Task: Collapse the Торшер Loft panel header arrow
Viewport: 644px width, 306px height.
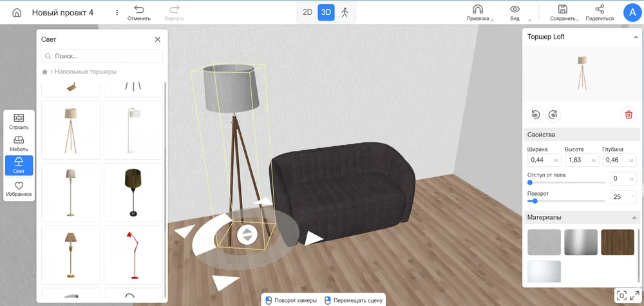Action: click(x=636, y=37)
